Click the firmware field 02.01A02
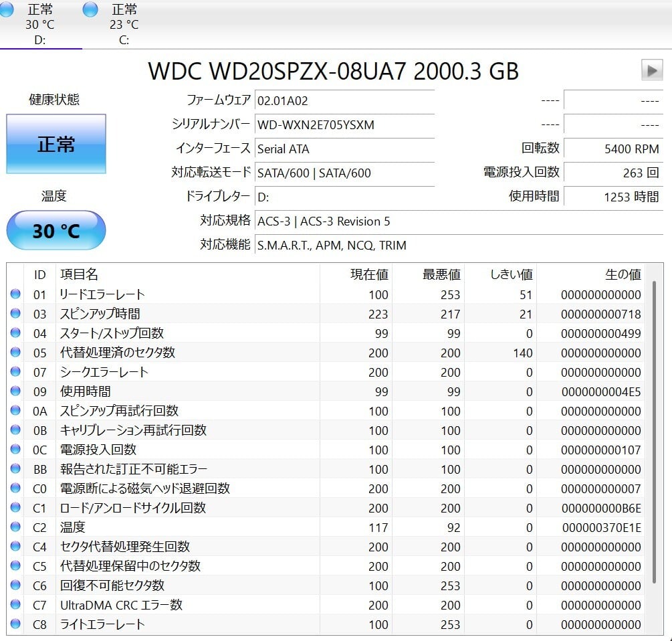 pos(344,100)
